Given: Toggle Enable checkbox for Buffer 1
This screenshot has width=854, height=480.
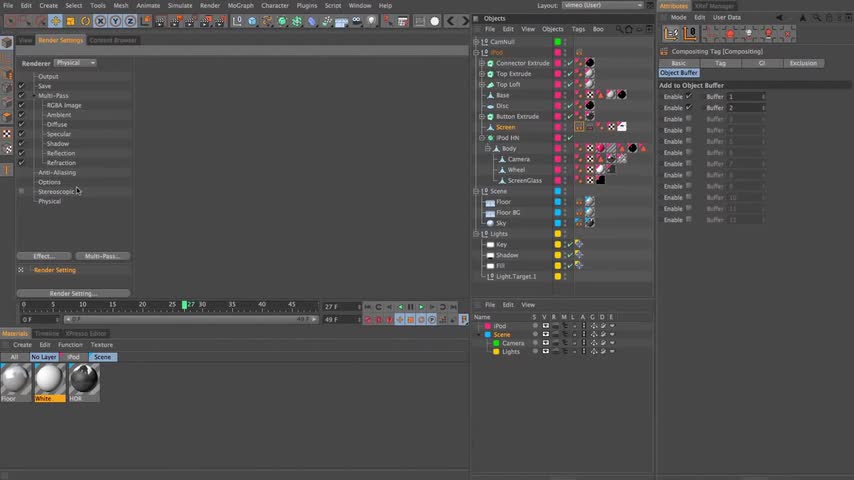Looking at the screenshot, I should coord(689,96).
